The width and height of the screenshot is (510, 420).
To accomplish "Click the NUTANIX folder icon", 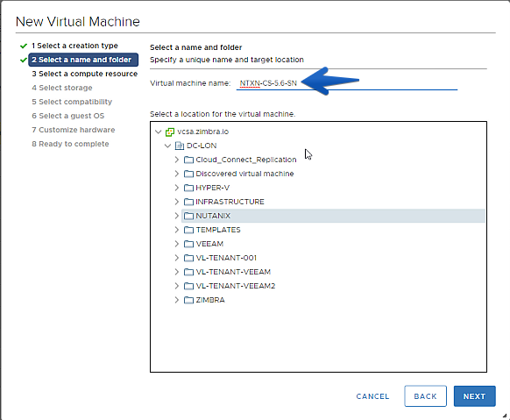I will pyautogui.click(x=188, y=216).
